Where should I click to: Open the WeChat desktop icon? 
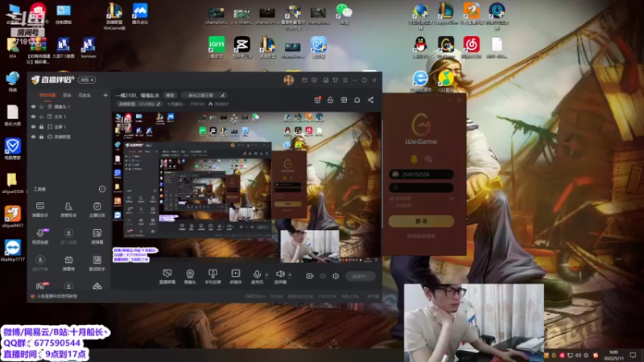coord(344,13)
